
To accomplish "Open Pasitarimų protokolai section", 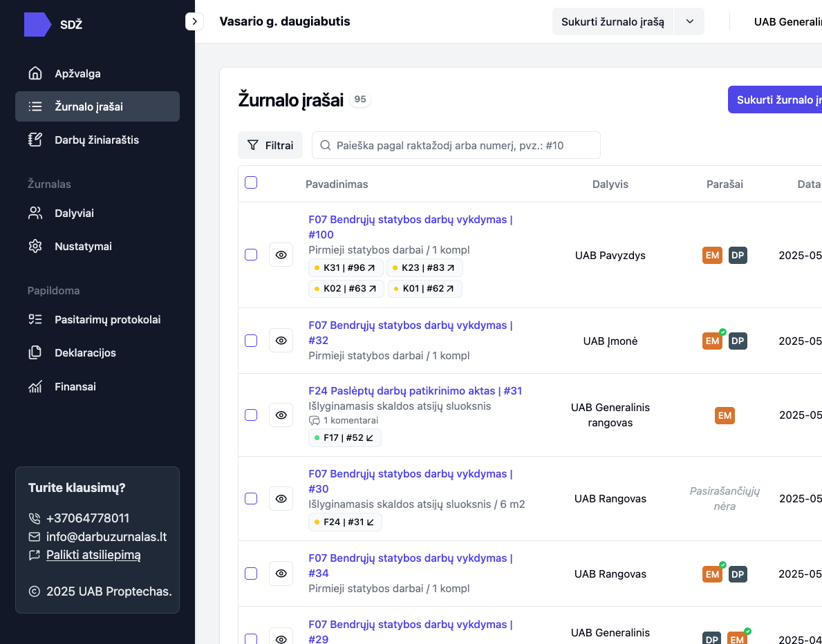I will 107,320.
